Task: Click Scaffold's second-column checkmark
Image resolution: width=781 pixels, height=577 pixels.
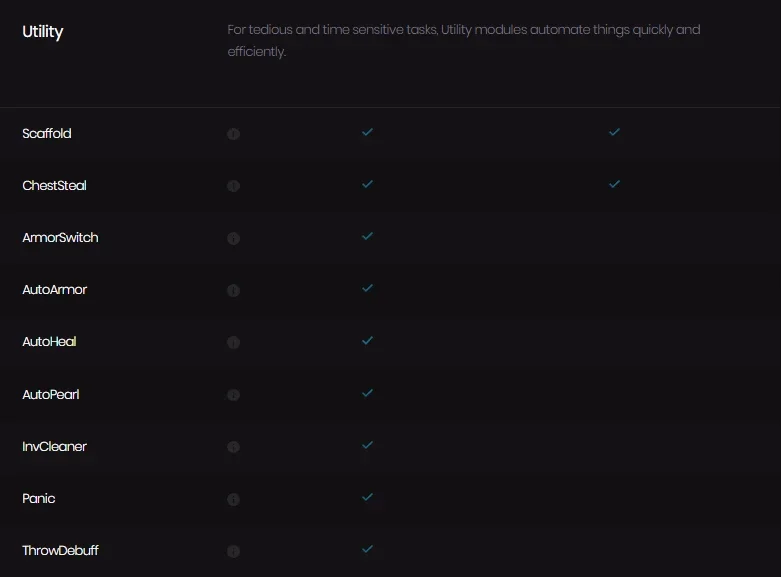Action: [x=614, y=132]
